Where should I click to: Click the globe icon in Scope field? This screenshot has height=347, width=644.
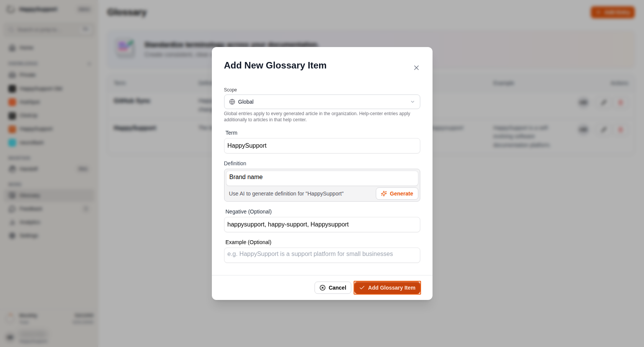pos(232,102)
